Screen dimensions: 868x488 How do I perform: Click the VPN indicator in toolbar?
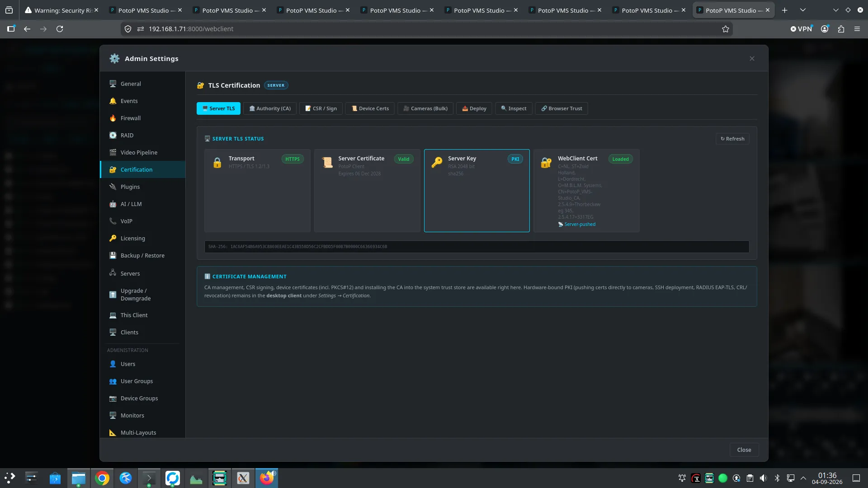(802, 29)
